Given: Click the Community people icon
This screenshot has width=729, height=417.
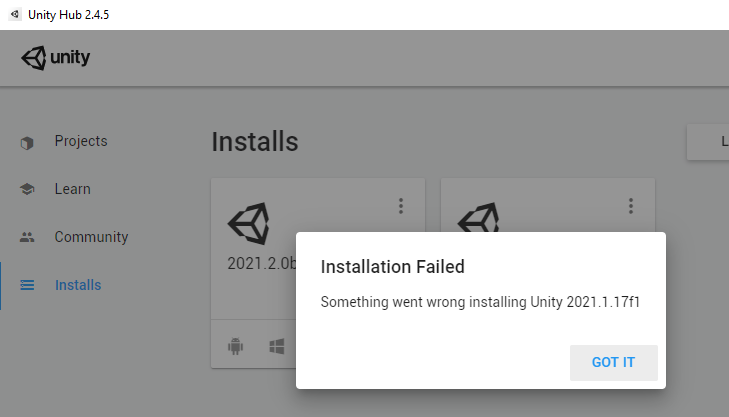Looking at the screenshot, I should [x=27, y=237].
